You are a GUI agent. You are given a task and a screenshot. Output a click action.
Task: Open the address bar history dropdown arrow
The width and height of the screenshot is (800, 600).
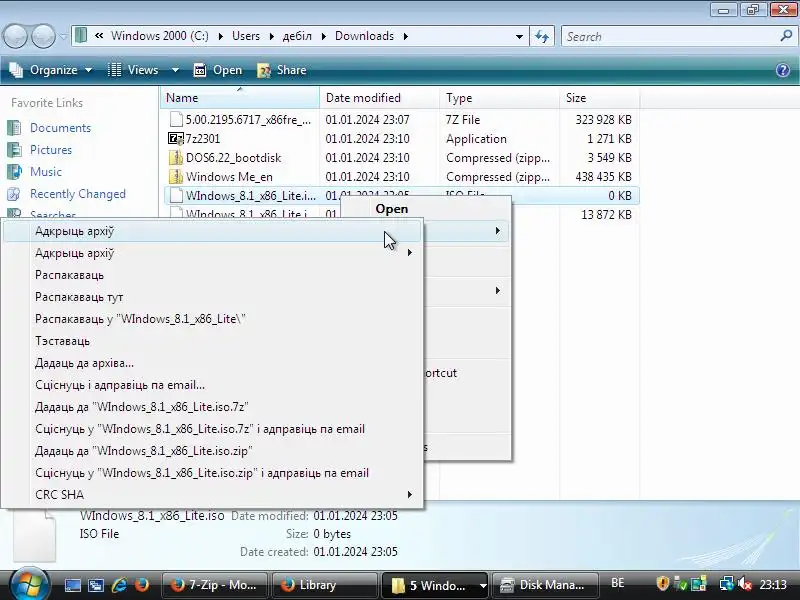(519, 36)
